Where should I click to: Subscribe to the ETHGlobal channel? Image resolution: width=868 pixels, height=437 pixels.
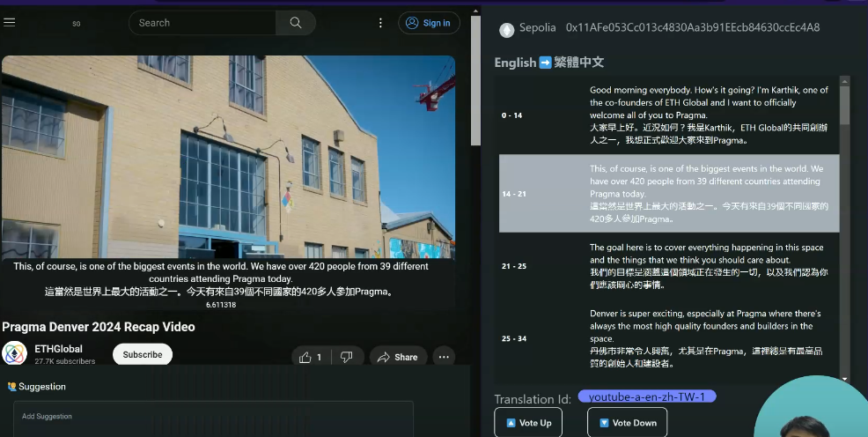pos(143,354)
